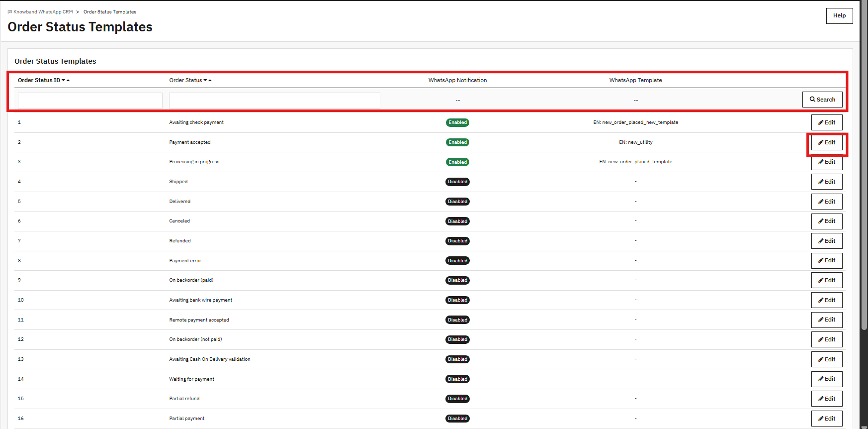Click Enabled badge for Payment accepted
The width and height of the screenshot is (868, 429).
(x=457, y=142)
